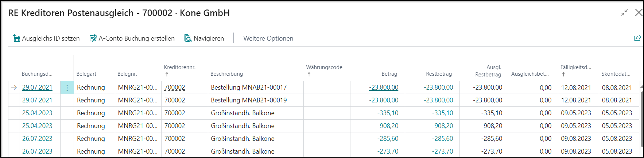Image resolution: width=644 pixels, height=158 pixels.
Task: Sort by the Fälligkeitsdatum column header
Action: coord(575,68)
